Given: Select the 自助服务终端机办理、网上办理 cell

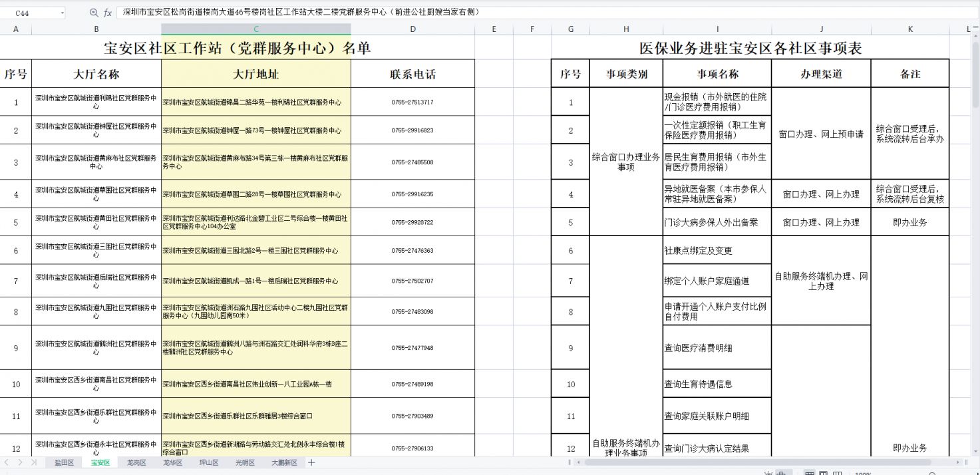Looking at the screenshot, I should pyautogui.click(x=822, y=281).
